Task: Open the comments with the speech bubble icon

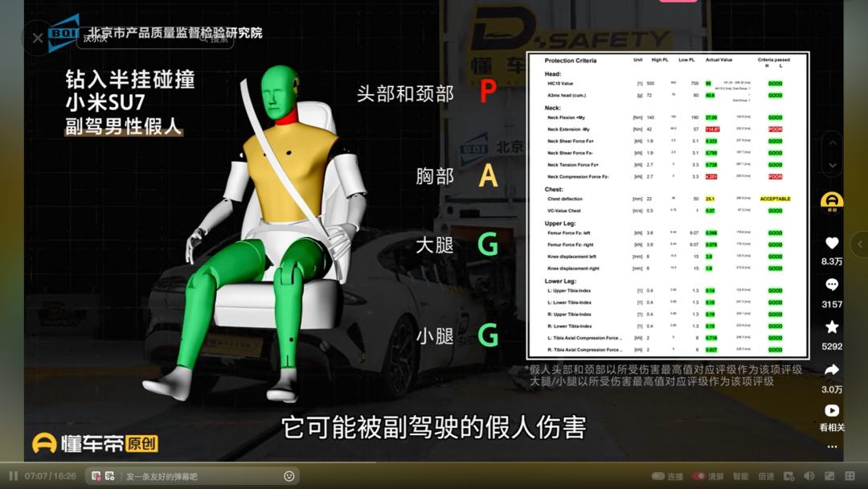Action: (832, 285)
